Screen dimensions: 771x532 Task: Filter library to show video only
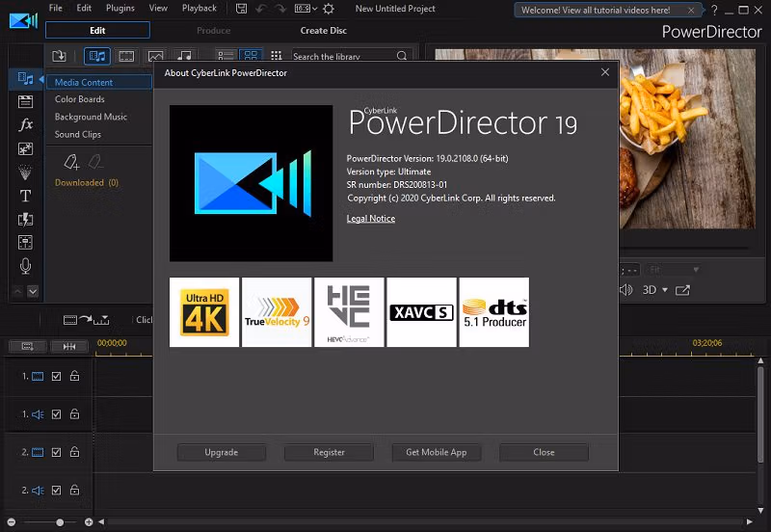(x=126, y=57)
